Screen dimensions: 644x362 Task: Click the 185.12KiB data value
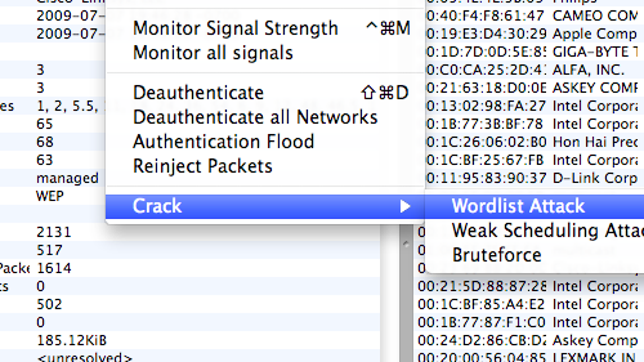click(72, 340)
